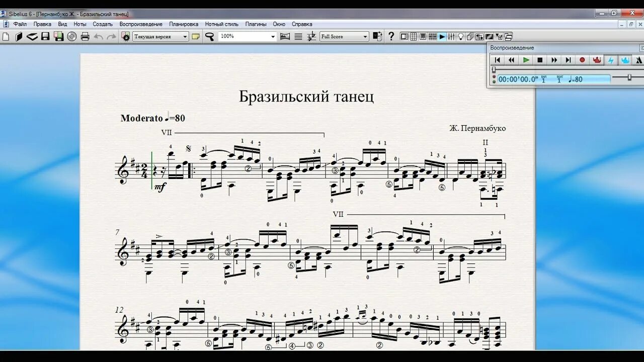Screen dimensions: 644x362
Task: Open a score file with the book icon
Action: (x=19, y=36)
